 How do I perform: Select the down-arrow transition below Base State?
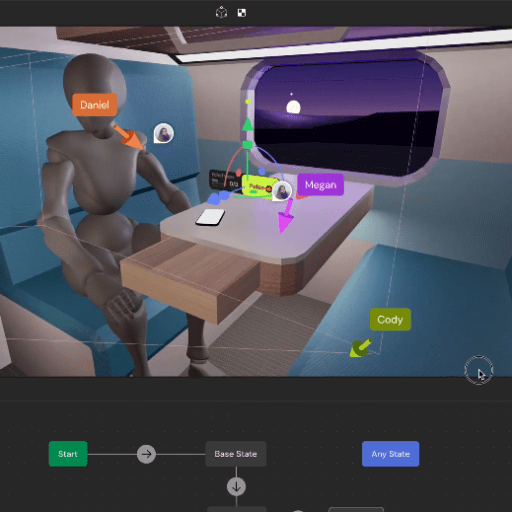tap(236, 487)
